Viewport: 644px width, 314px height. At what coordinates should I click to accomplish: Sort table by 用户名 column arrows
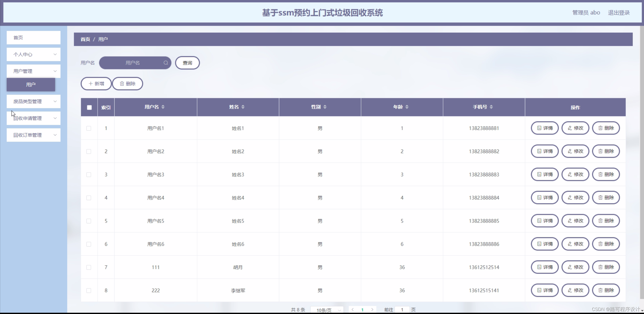pos(163,107)
